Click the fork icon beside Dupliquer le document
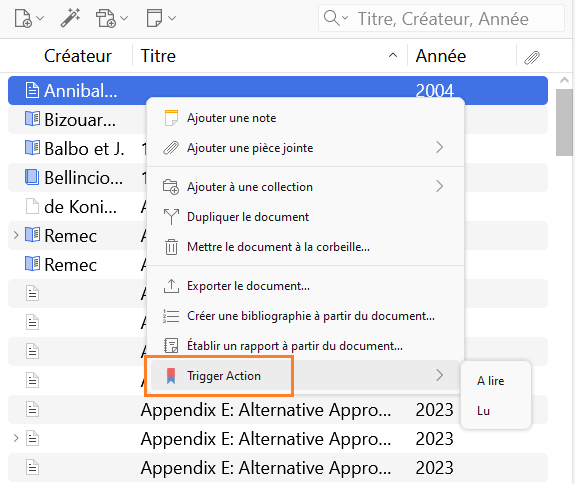This screenshot has width=575, height=484. point(171,217)
